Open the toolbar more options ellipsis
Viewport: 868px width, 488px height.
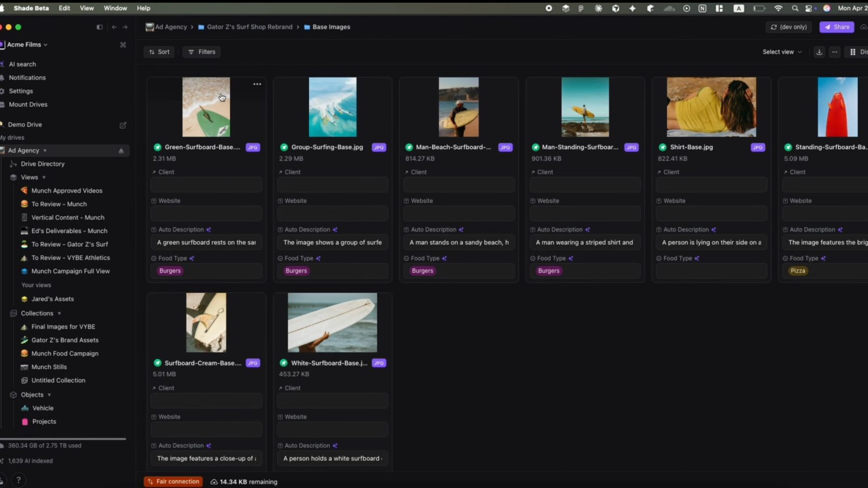tap(835, 52)
